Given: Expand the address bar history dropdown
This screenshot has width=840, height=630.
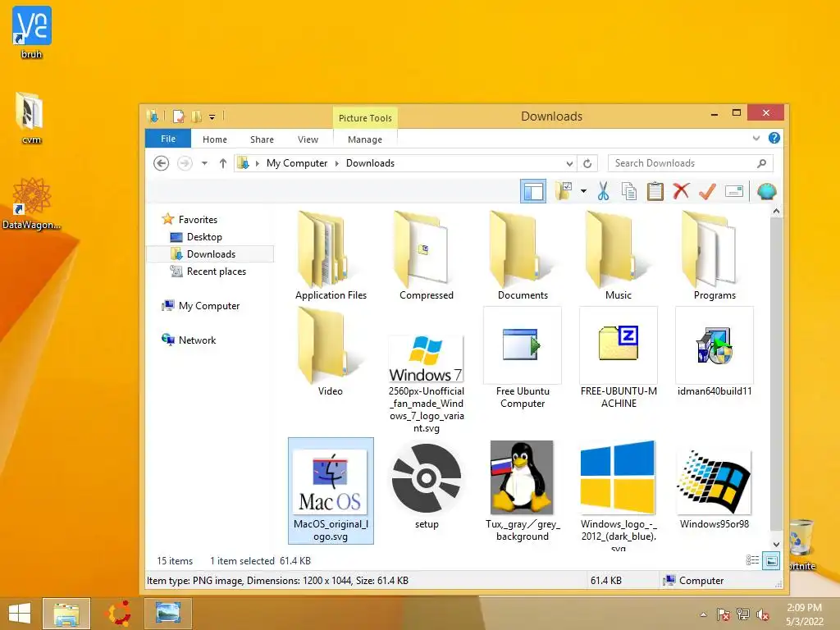Looking at the screenshot, I should click(x=569, y=163).
